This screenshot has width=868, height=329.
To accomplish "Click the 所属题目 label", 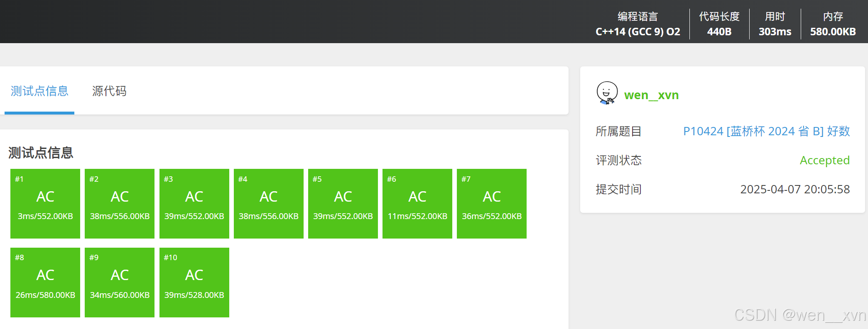I will [619, 131].
